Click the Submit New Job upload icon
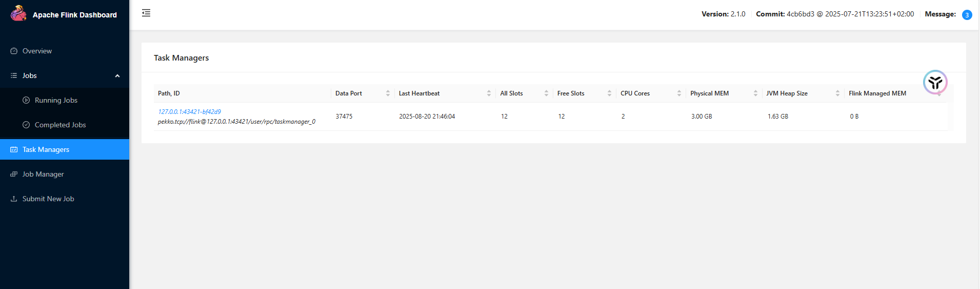 [14, 199]
